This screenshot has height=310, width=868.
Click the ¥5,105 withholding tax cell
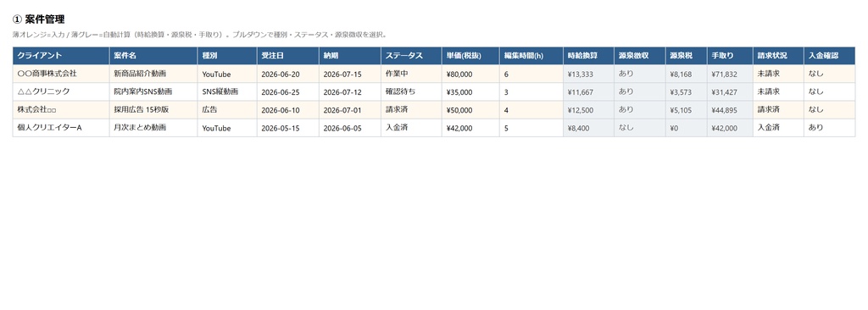tap(686, 109)
